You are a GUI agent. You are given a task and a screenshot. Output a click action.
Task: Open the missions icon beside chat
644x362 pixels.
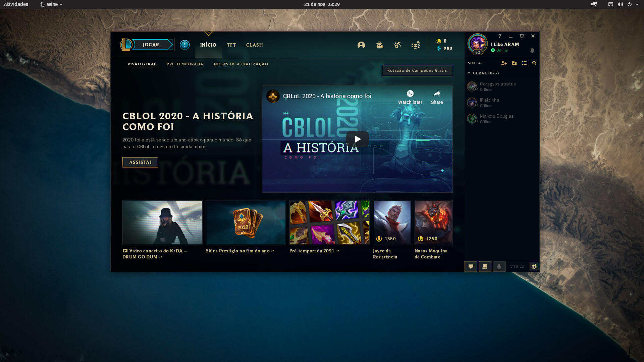tap(485, 266)
